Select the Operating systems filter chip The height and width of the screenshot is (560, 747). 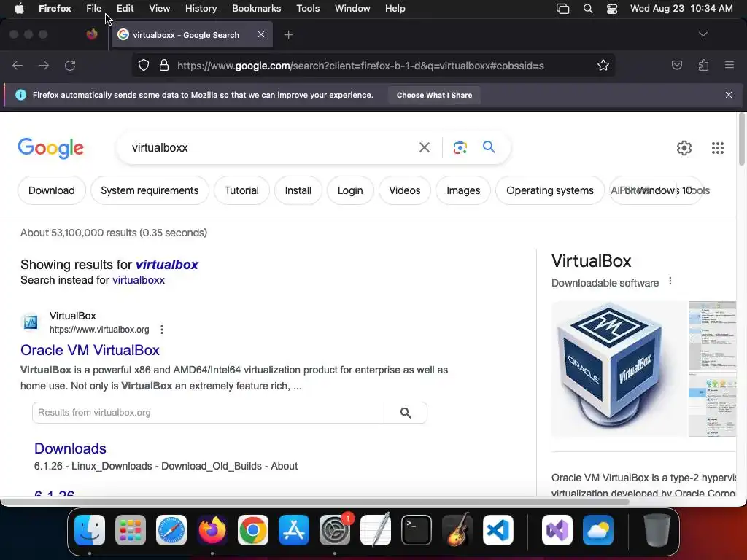(x=550, y=190)
